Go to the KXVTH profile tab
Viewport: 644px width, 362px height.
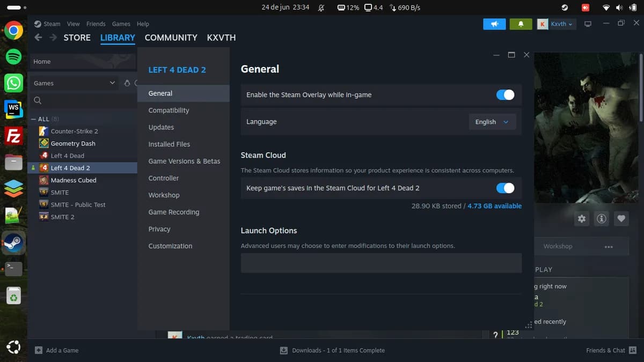[222, 38]
